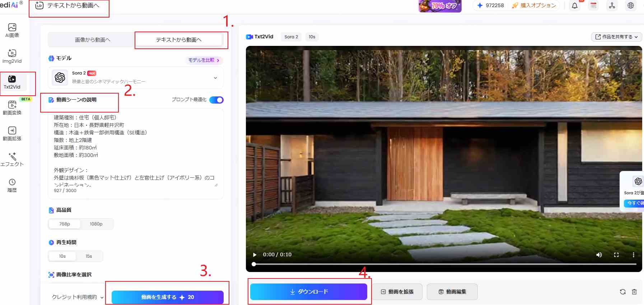The height and width of the screenshot is (305, 644).
Task: Click the 927 / 3000 character counter
Action: pos(65,191)
